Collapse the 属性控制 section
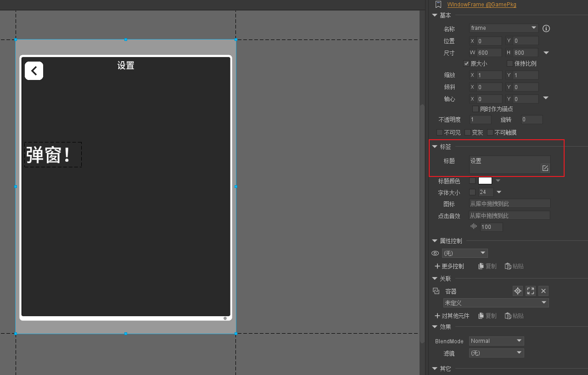This screenshot has height=375, width=588. coord(435,241)
